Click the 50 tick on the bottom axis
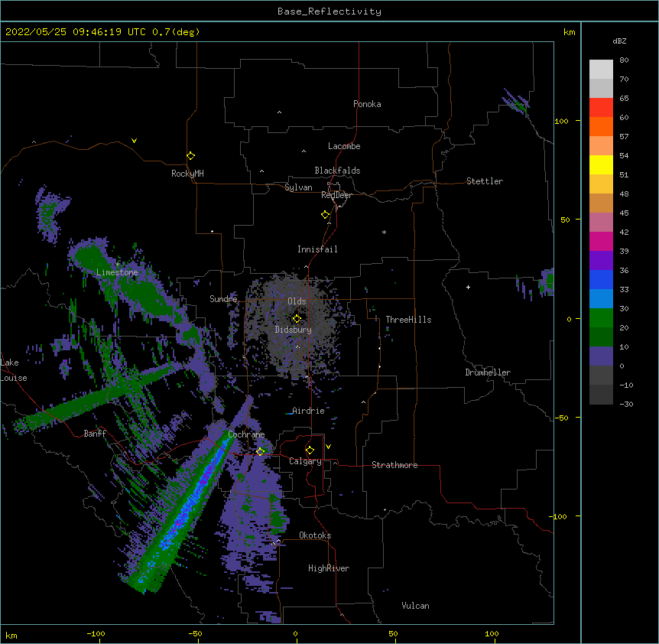Viewport: 659px width, 644px height. tap(393, 633)
